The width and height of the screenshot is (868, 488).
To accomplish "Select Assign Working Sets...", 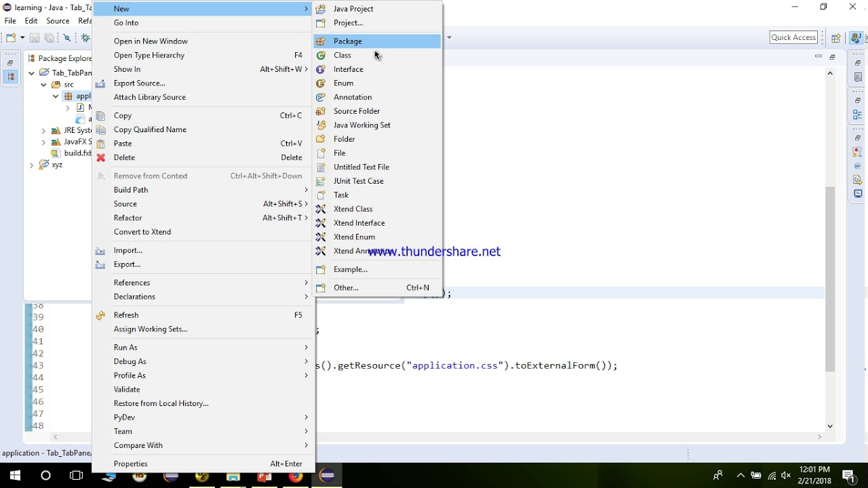I will point(203,329).
